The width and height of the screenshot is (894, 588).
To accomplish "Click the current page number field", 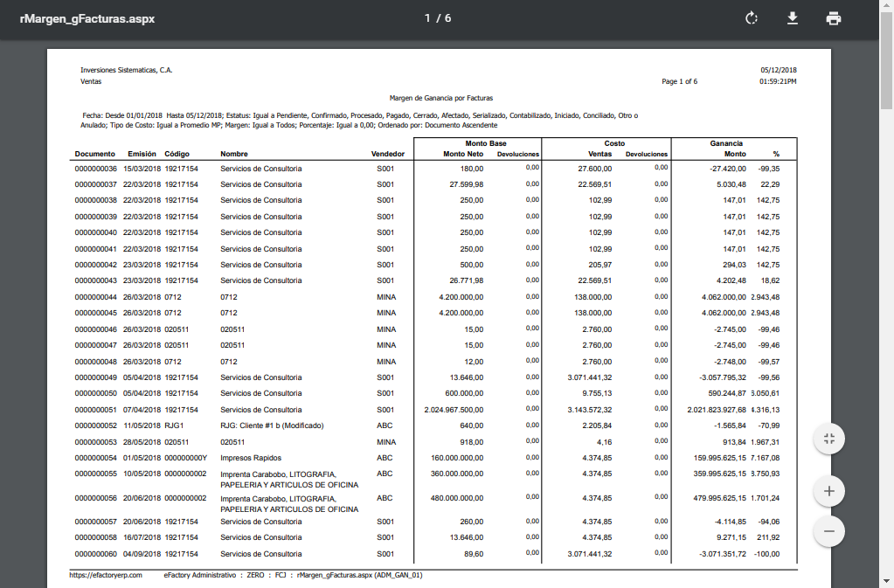I will tap(427, 18).
